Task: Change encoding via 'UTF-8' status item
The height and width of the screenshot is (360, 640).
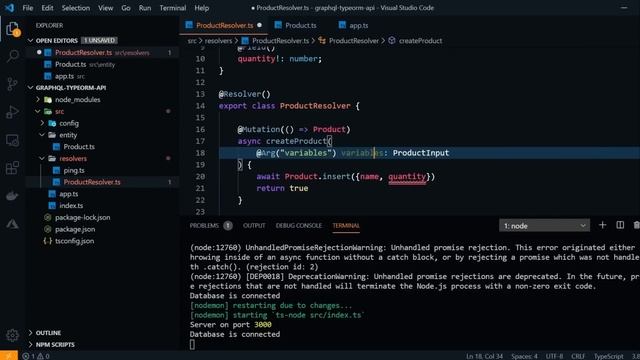Action: click(554, 356)
